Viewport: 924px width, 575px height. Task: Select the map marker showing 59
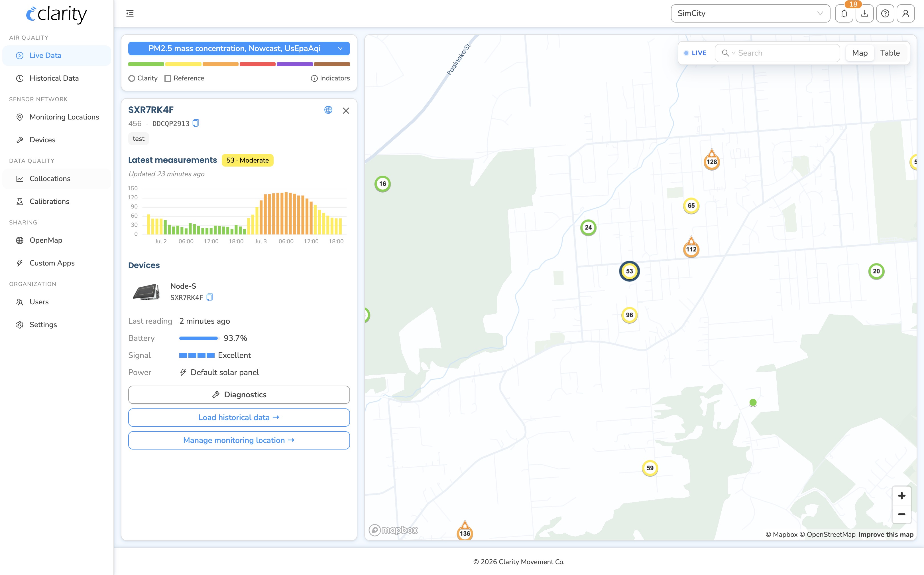(650, 468)
